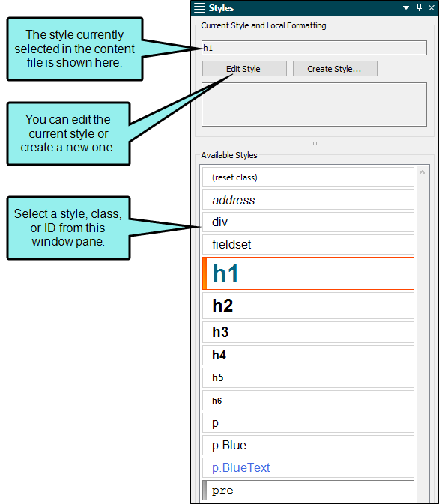
Task: Select the address style
Action: tap(308, 200)
